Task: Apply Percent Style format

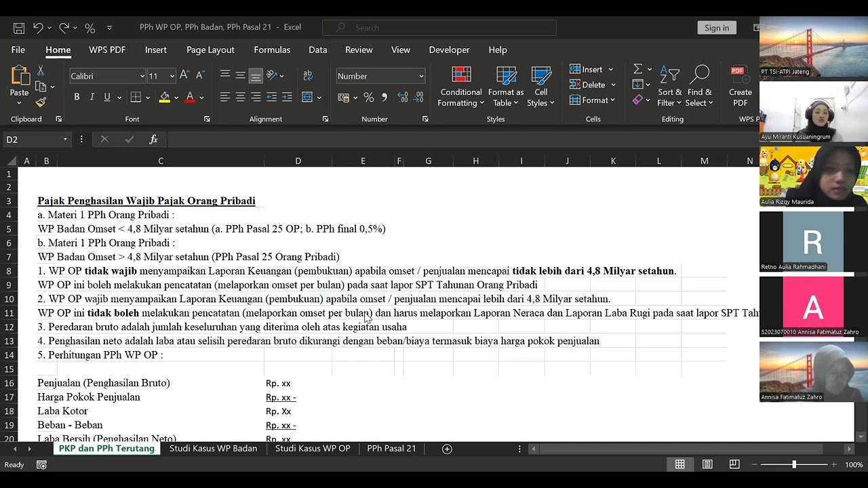Action: pyautogui.click(x=369, y=98)
